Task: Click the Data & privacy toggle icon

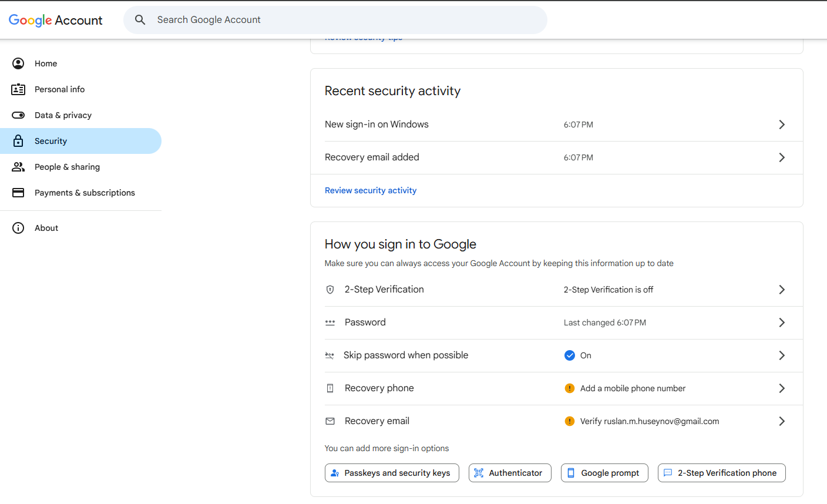Action: (x=18, y=115)
